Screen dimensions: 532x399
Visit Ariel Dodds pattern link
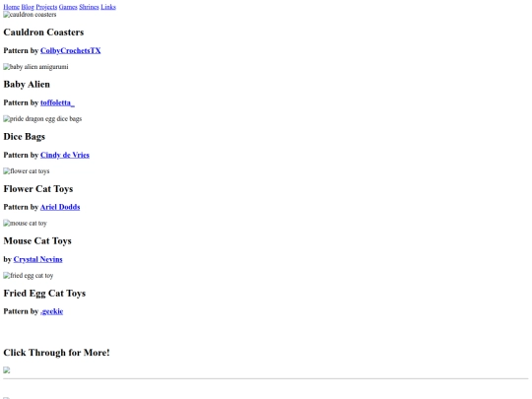(60, 207)
